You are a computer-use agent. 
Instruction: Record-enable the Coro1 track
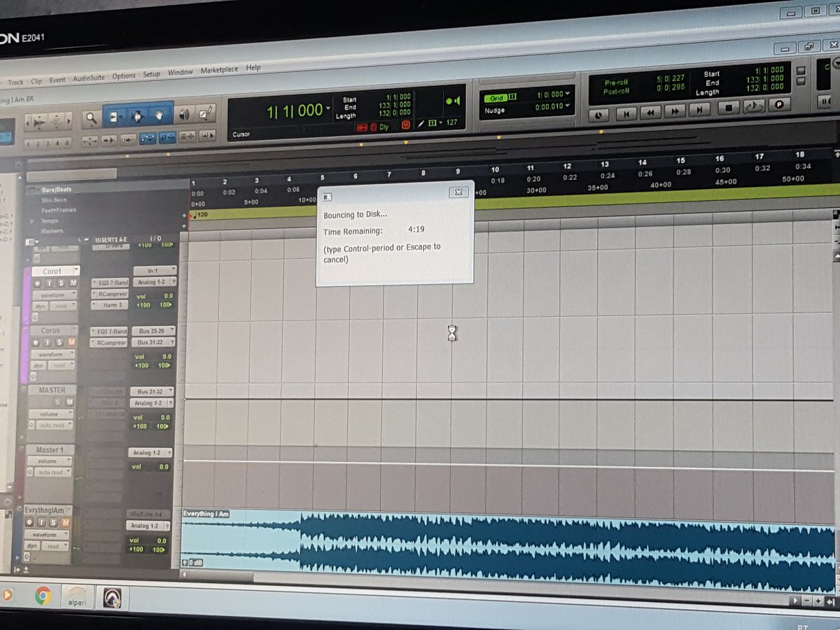(x=38, y=283)
